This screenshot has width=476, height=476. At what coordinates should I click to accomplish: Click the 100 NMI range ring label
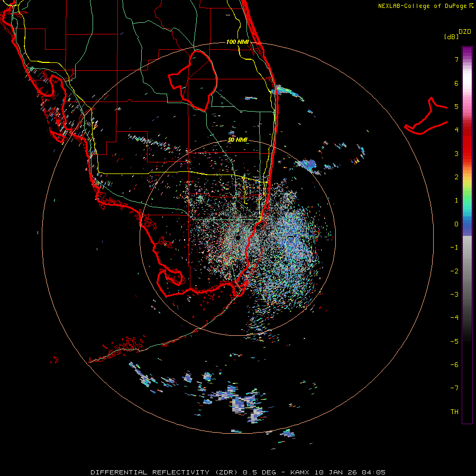coord(237,42)
